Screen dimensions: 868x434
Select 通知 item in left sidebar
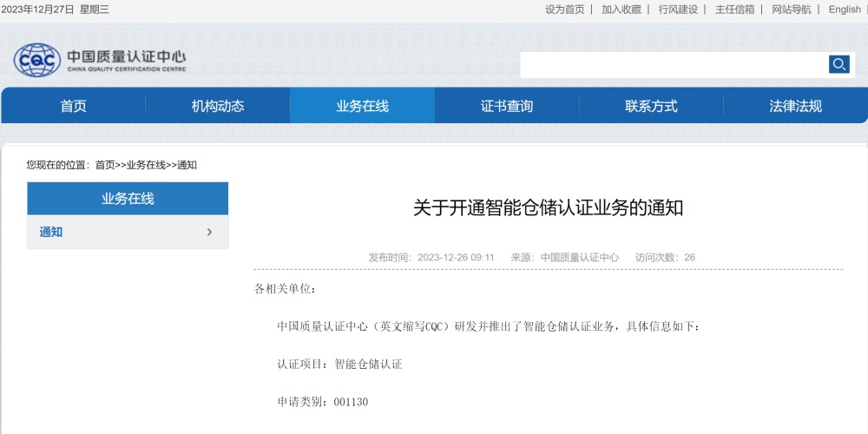pos(52,233)
